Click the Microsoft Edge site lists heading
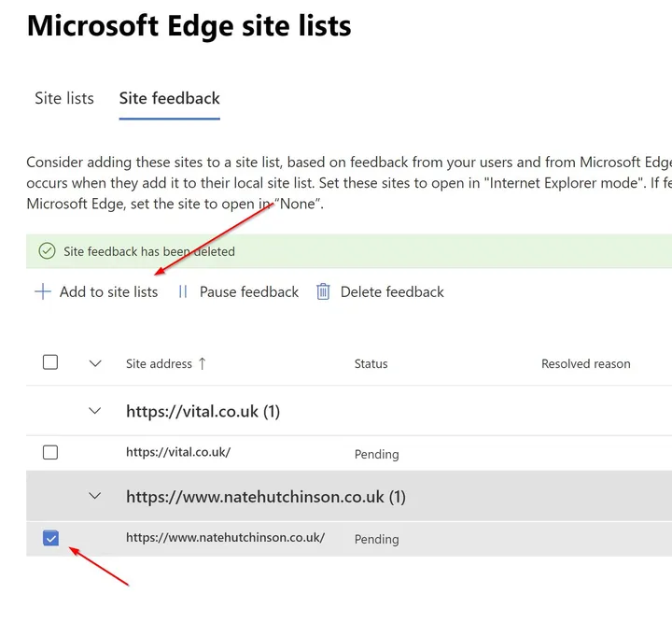 [x=189, y=26]
